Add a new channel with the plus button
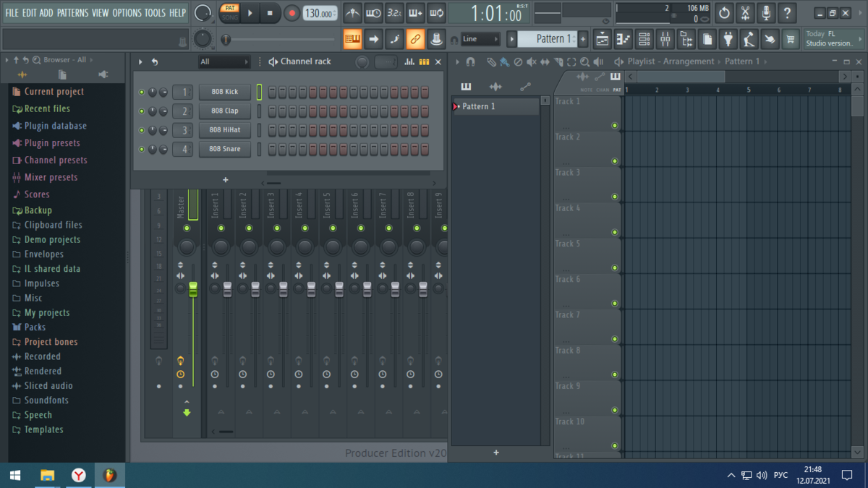Image resolution: width=868 pixels, height=488 pixels. [x=226, y=180]
